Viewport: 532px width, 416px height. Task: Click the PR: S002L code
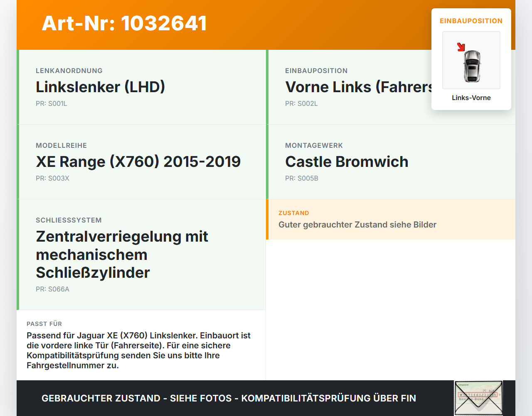click(x=301, y=104)
